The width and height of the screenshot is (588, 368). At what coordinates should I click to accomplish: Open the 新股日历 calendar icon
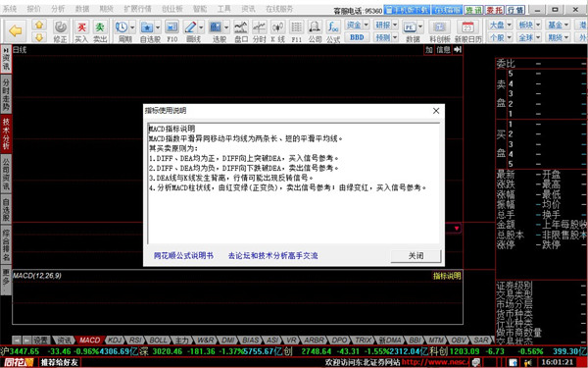tap(467, 27)
